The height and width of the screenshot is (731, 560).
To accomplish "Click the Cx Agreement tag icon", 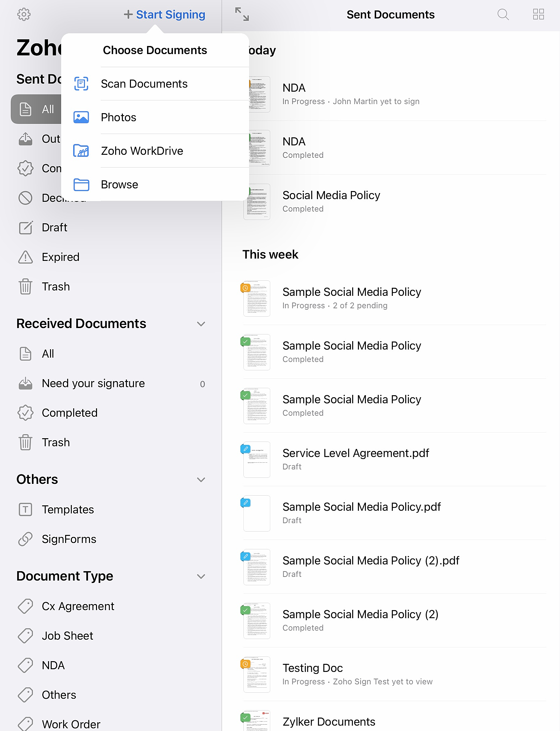I will (26, 606).
